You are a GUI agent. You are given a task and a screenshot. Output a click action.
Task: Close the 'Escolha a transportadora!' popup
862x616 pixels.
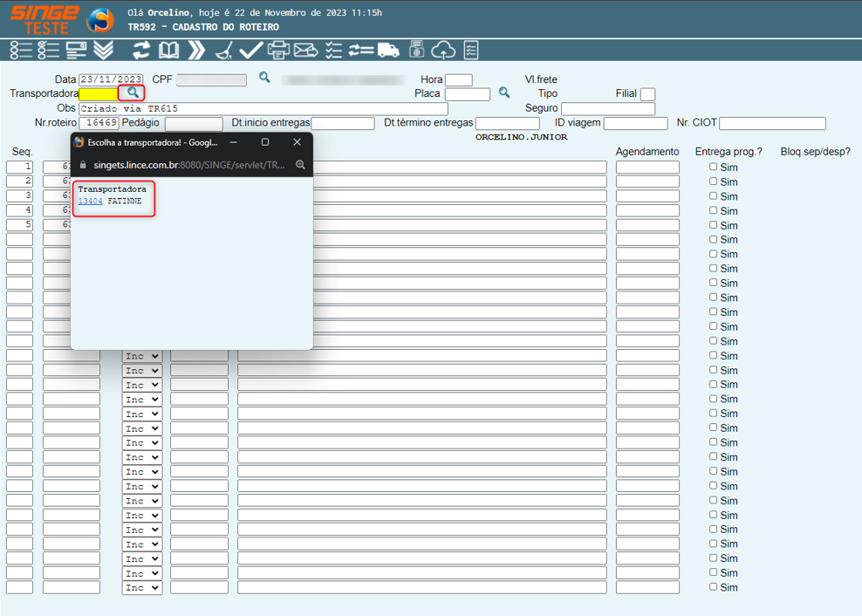298,142
